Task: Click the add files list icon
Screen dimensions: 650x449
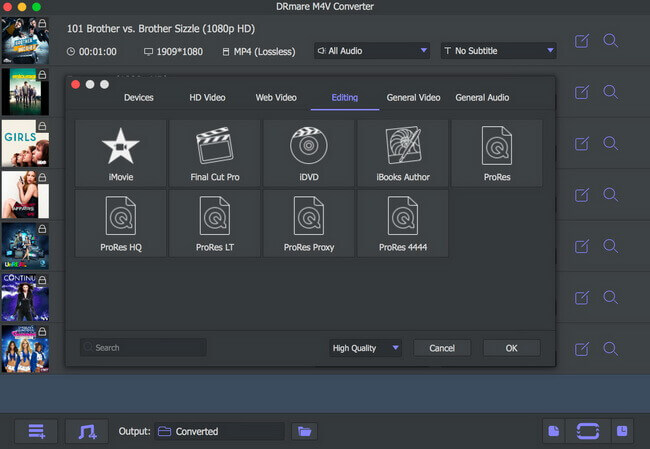Action: [36, 431]
